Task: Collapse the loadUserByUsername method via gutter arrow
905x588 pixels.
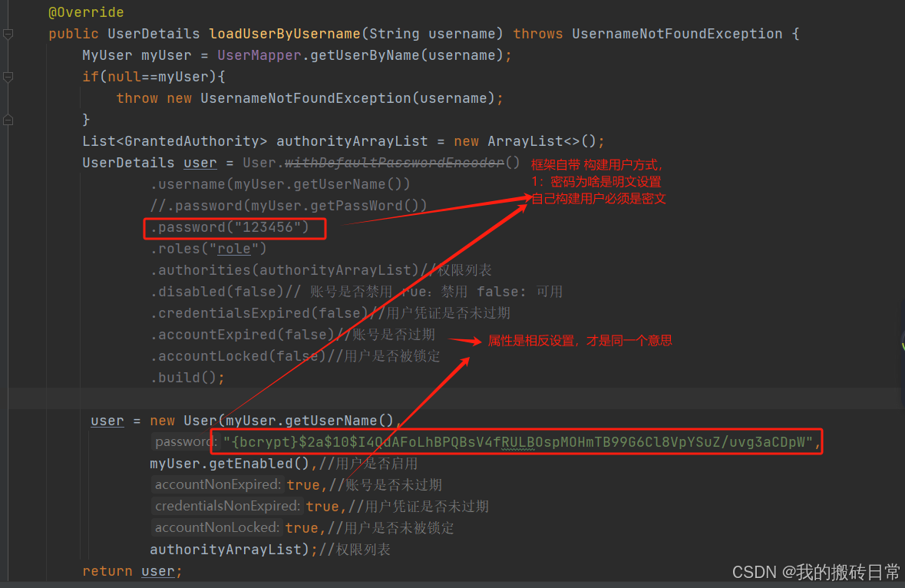Action: (x=8, y=34)
